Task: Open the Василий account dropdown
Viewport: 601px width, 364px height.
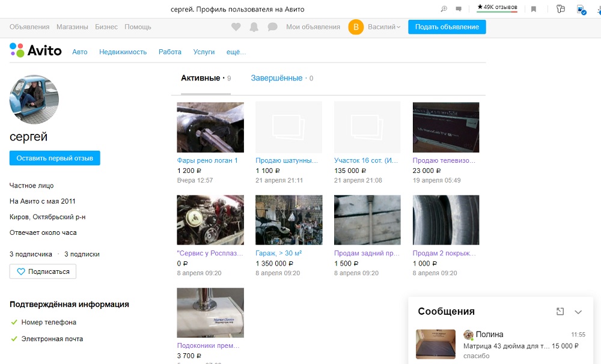Action: click(385, 27)
